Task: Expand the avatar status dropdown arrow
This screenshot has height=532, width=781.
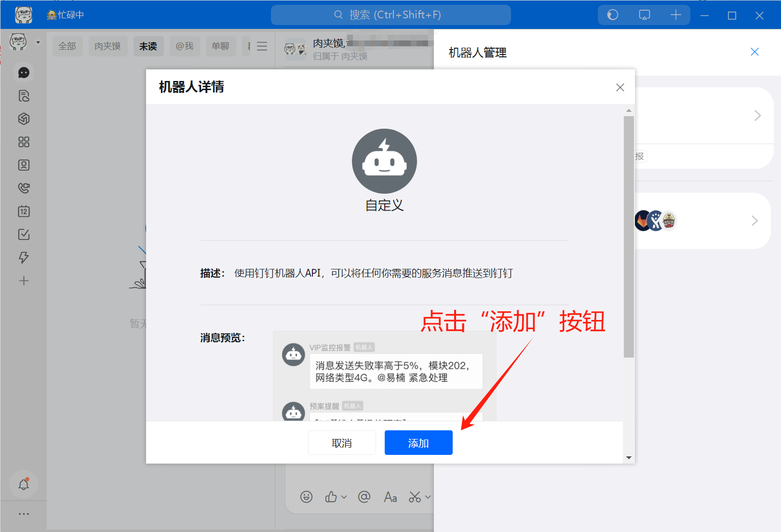Action: pos(38,42)
